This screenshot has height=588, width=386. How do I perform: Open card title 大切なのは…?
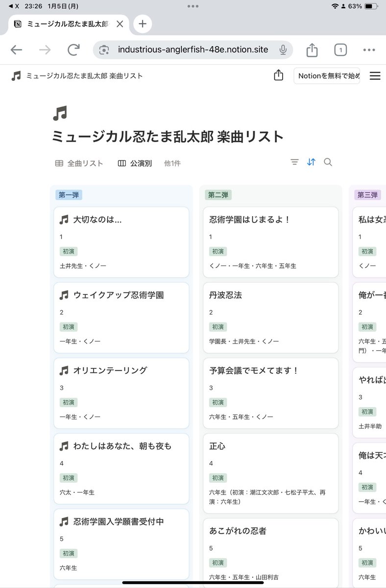97,220
